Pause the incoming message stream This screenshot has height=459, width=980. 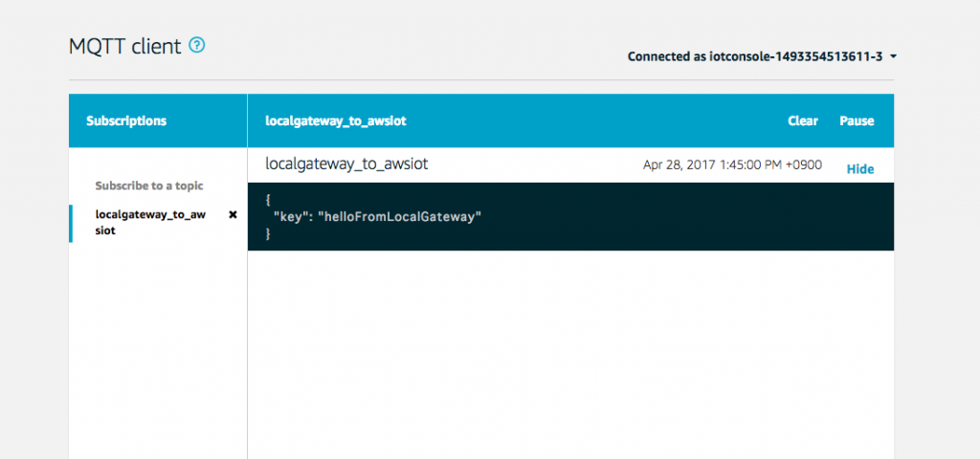click(x=857, y=121)
